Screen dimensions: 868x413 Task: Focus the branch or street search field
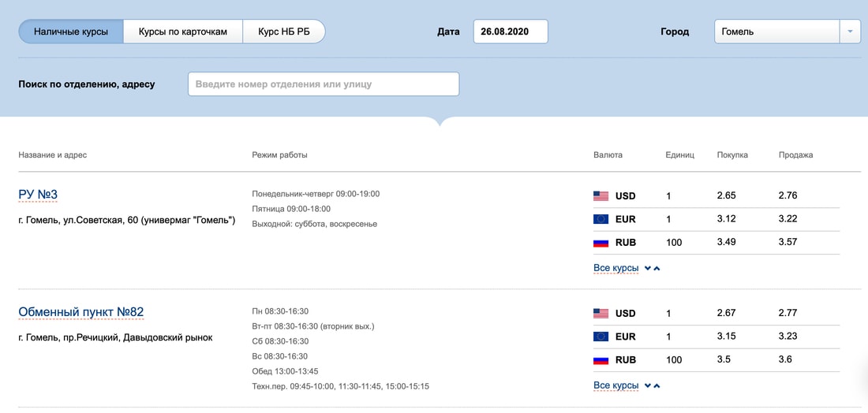pos(323,84)
